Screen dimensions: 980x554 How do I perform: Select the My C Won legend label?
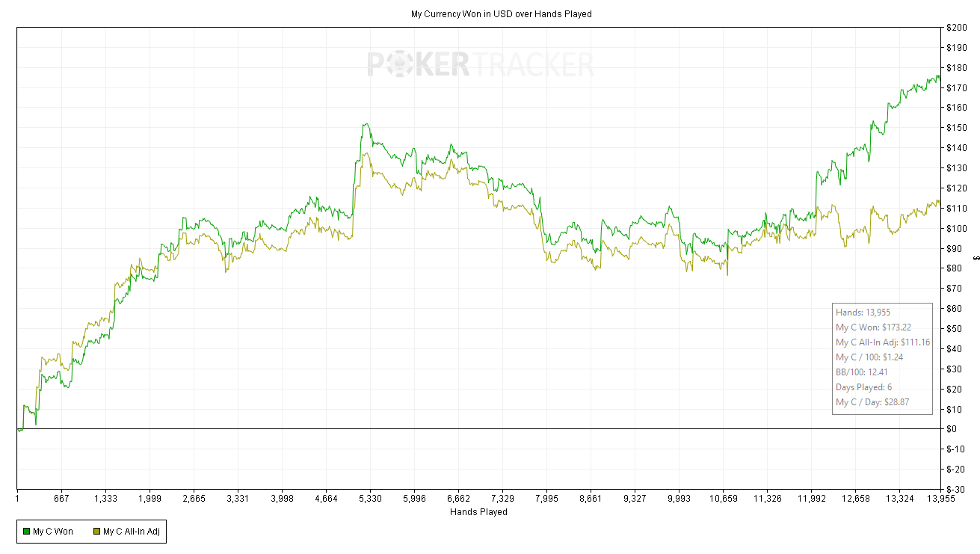click(x=53, y=532)
